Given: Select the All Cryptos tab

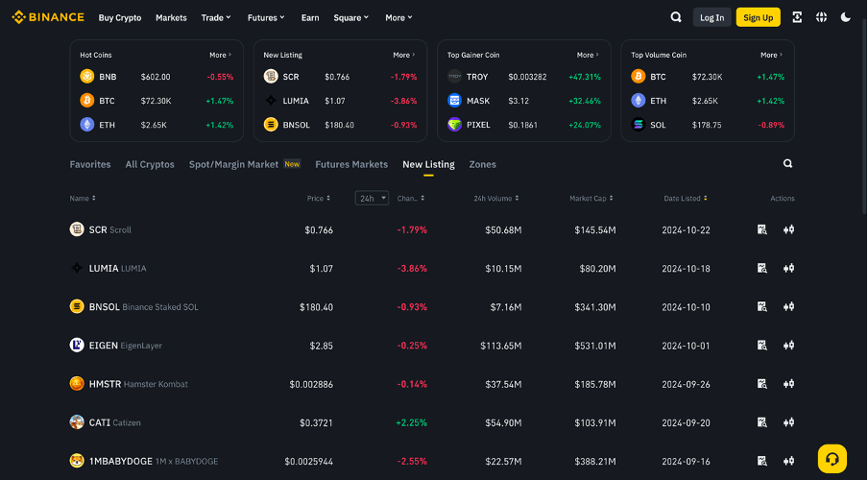Looking at the screenshot, I should click(150, 164).
